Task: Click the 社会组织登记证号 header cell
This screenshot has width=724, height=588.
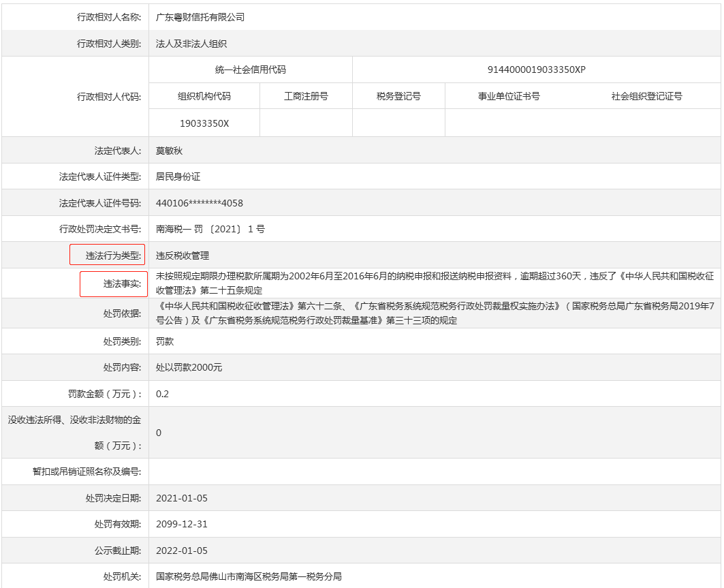Action: pyautogui.click(x=646, y=96)
